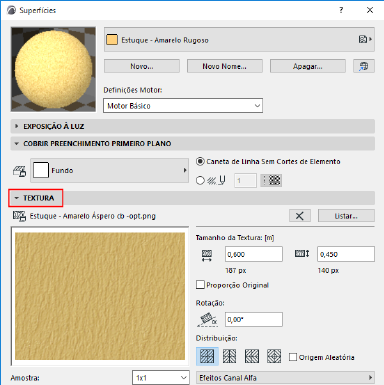Click the fill pattern grid icon
Screen dimensions: 384x385
[x=271, y=180]
